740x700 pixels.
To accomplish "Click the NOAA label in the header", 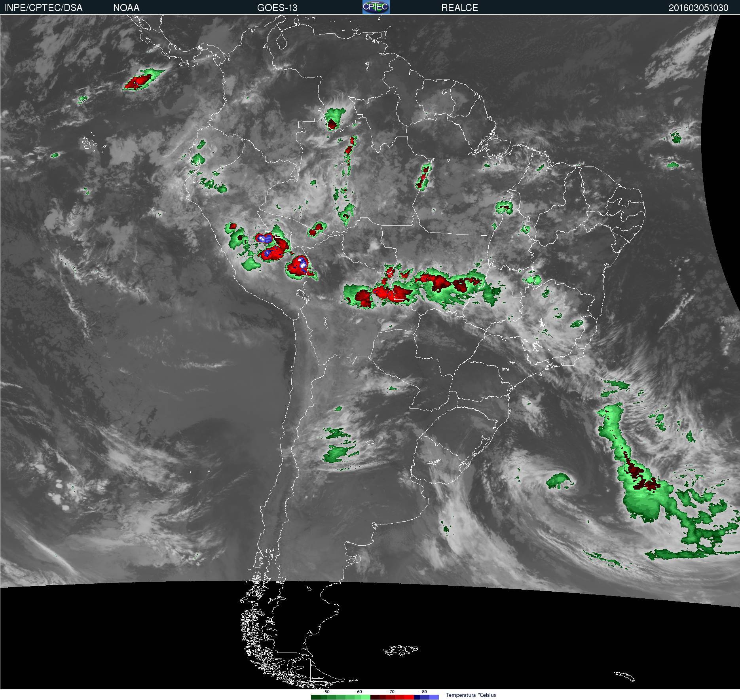I will (x=126, y=8).
